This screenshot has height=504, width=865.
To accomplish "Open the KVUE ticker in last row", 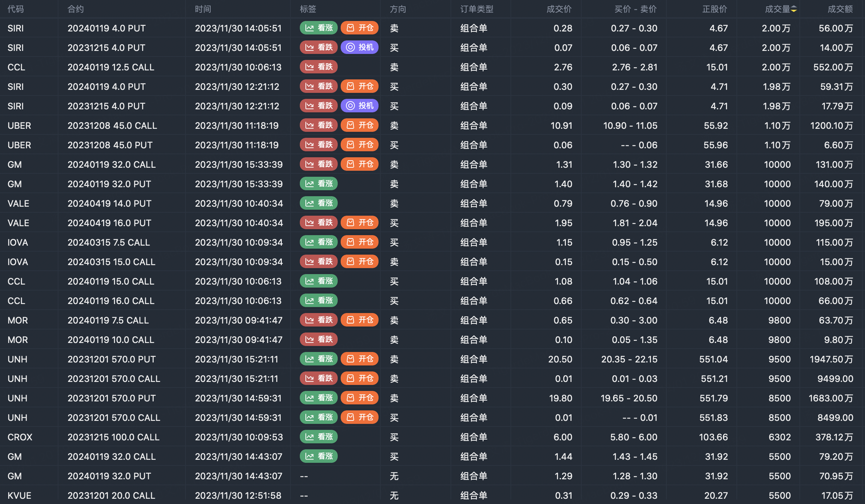I will (19, 495).
